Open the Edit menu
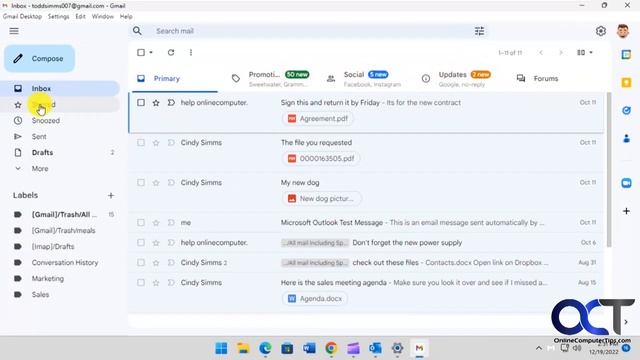The image size is (640, 360). click(x=80, y=16)
